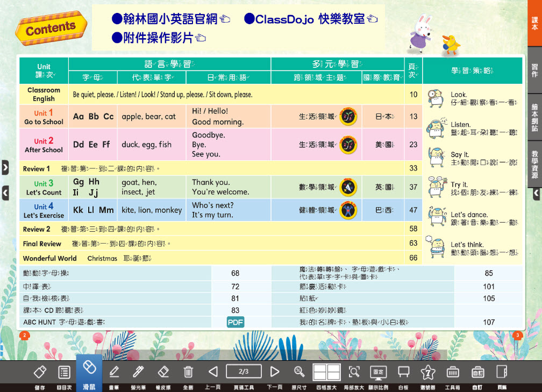Choose the 橡皮擦 eraser tool

163,372
